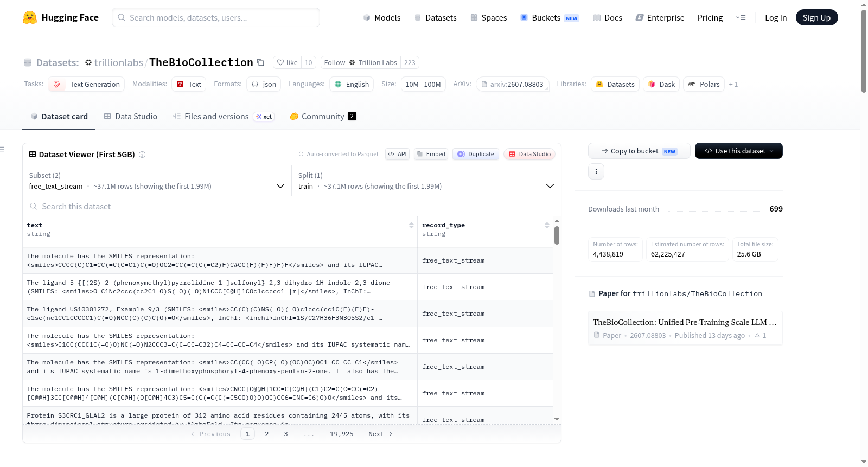Screen dimensions: 868x467
Task: Sort the record_type column
Action: [547, 225]
